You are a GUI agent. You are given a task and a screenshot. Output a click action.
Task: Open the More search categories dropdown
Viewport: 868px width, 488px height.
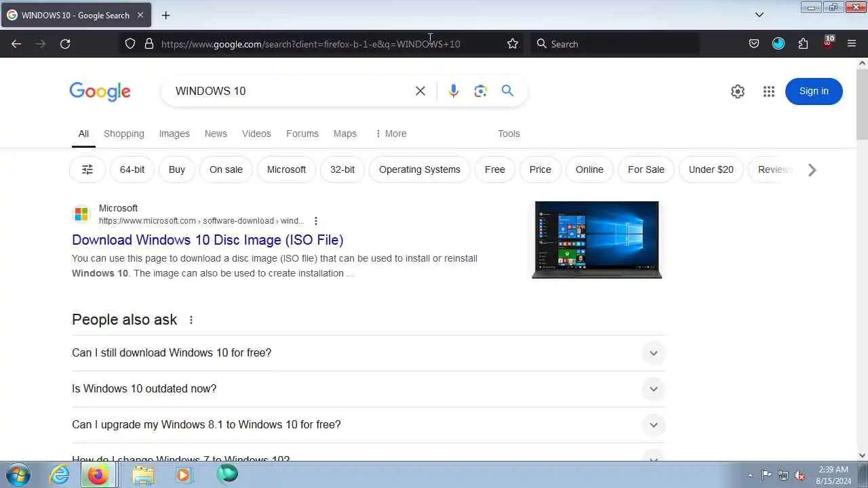(x=391, y=134)
